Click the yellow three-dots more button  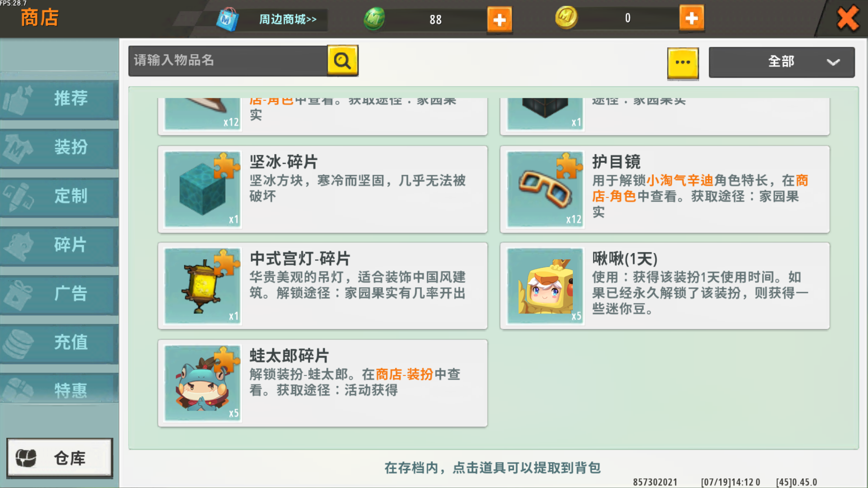pos(682,63)
